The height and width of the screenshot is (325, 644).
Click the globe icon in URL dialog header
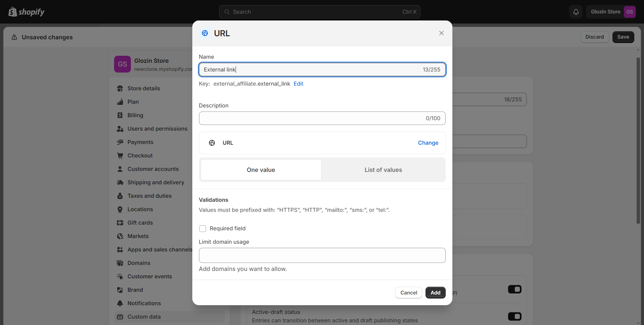tap(205, 33)
